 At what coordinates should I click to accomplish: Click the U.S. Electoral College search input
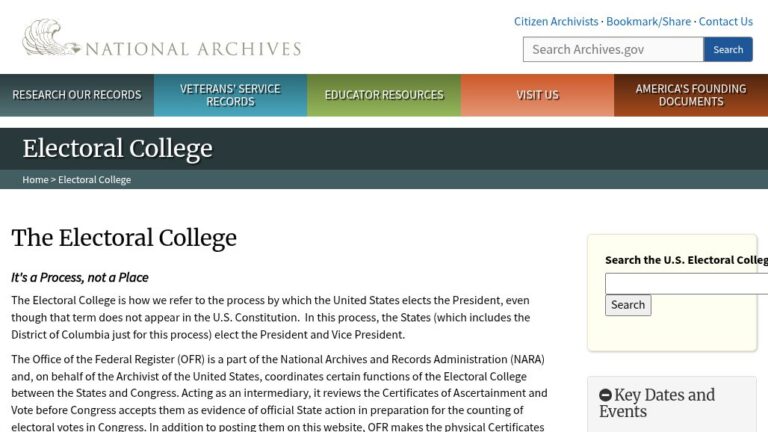(x=686, y=283)
